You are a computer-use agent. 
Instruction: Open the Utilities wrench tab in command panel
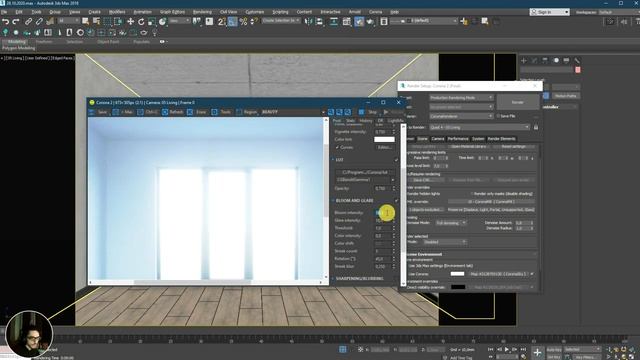pyautogui.click(x=577, y=60)
